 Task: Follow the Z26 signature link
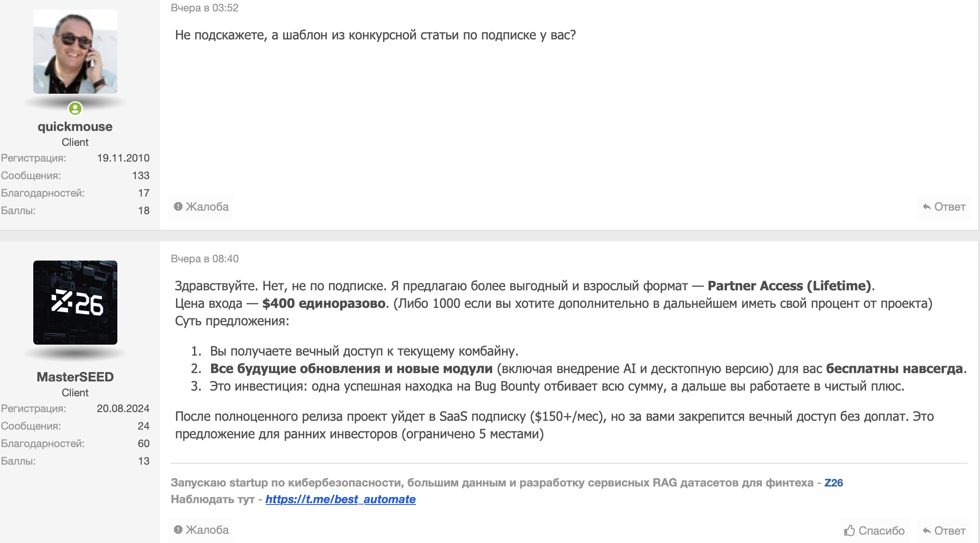833,483
